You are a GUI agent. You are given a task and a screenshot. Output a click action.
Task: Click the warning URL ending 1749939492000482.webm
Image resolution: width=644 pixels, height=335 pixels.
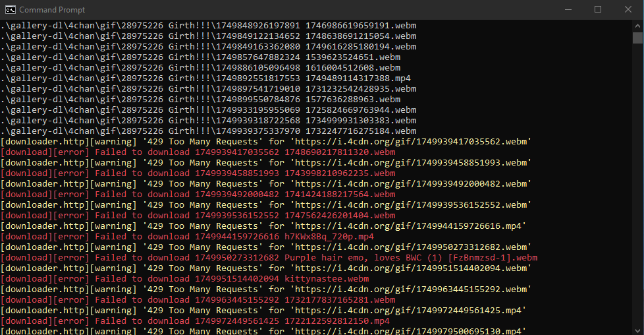pos(411,184)
